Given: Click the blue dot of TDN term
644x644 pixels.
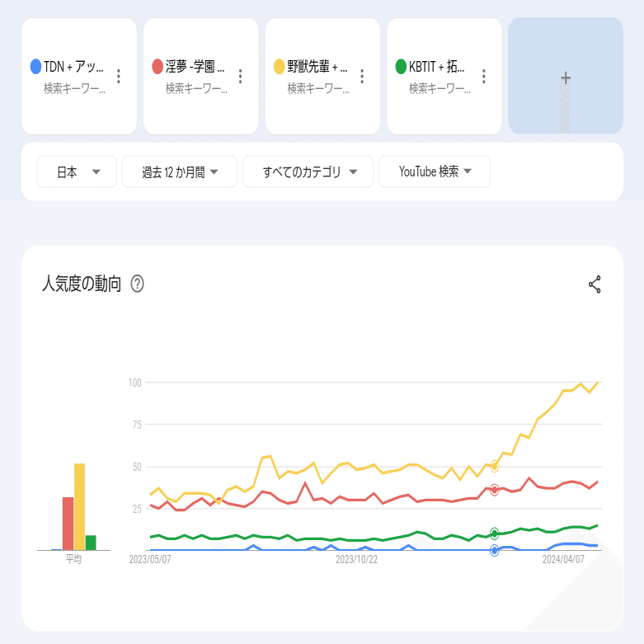Looking at the screenshot, I should (35, 67).
